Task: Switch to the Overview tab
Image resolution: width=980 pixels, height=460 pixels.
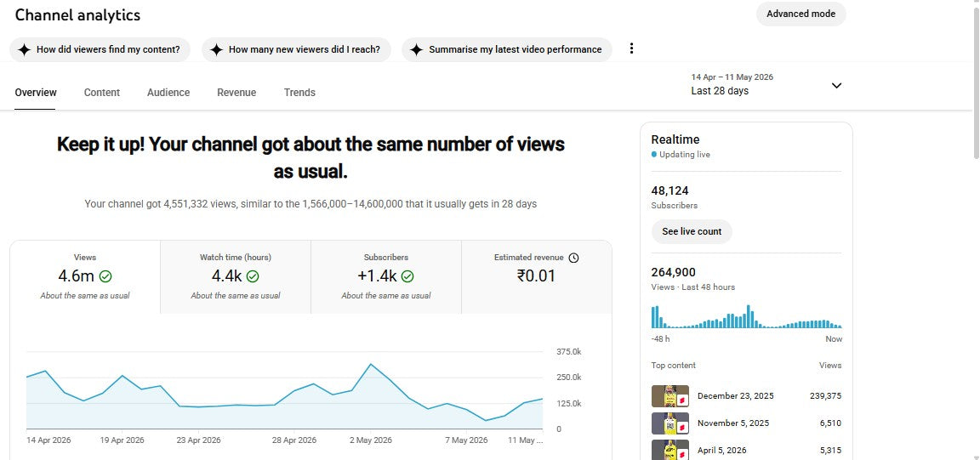Action: click(36, 93)
